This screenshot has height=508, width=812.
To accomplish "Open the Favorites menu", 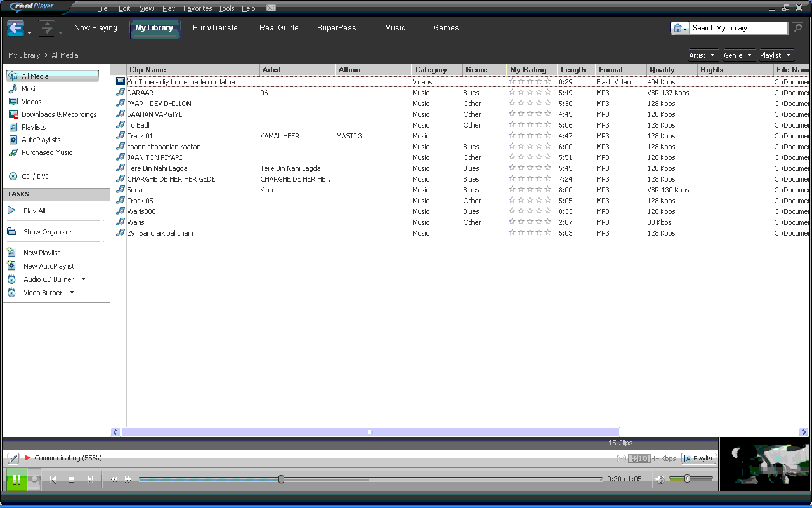I will tap(198, 8).
